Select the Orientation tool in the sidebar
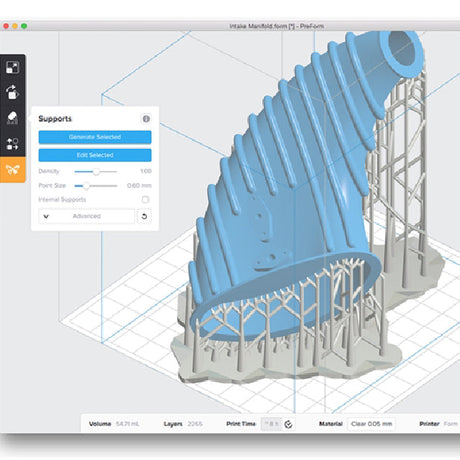This screenshot has height=460, width=460. [x=12, y=93]
